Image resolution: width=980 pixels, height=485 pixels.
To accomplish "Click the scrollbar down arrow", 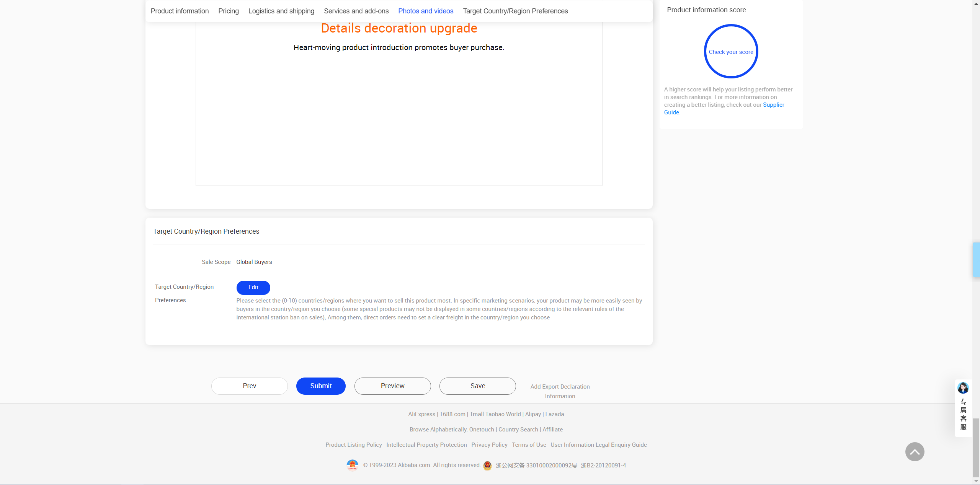I will tap(976, 481).
